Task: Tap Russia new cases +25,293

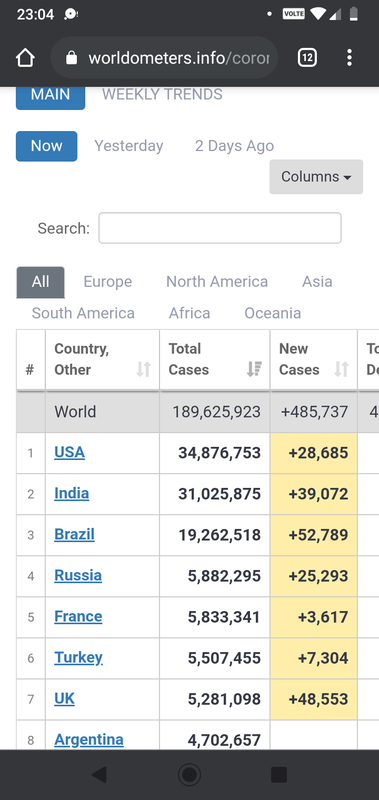Action: [318, 576]
